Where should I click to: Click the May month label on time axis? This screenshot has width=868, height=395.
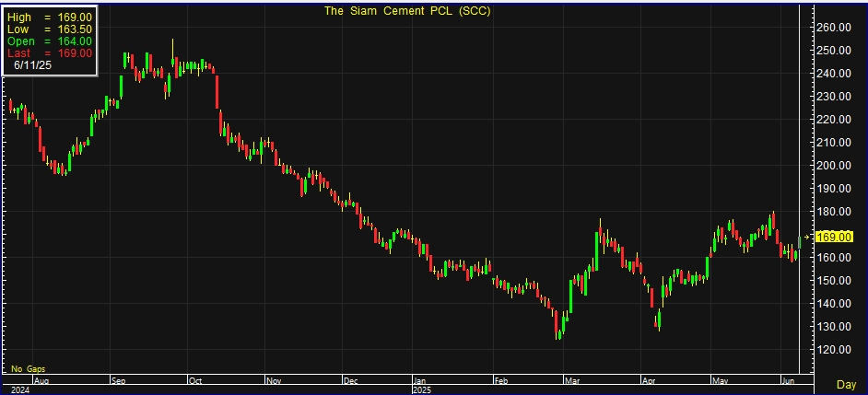[720, 380]
